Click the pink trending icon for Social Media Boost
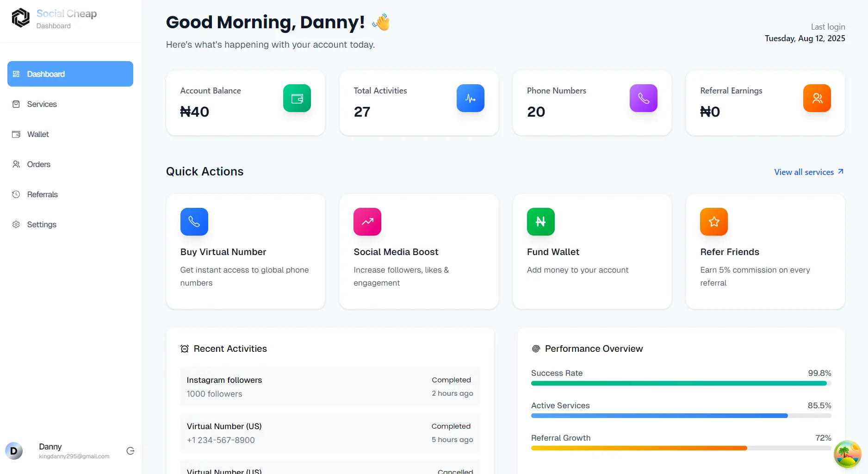868x474 pixels. (x=367, y=222)
